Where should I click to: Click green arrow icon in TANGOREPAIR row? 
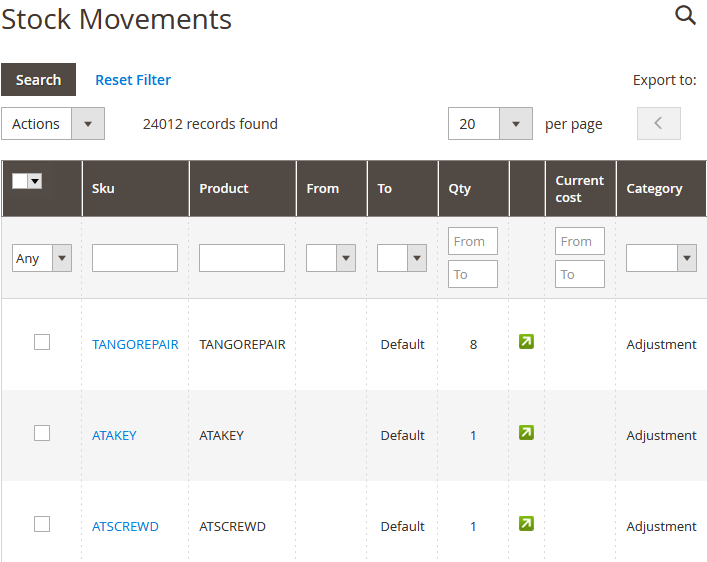point(526,342)
